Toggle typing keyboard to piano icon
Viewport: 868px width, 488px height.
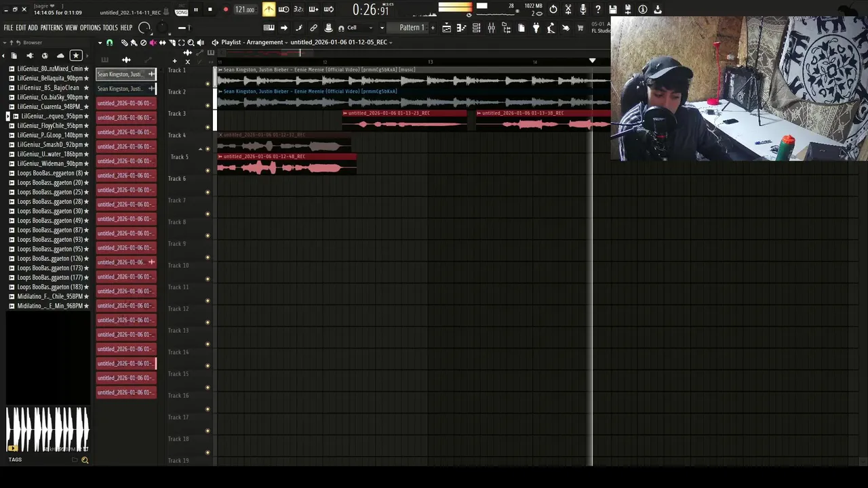[x=269, y=28]
